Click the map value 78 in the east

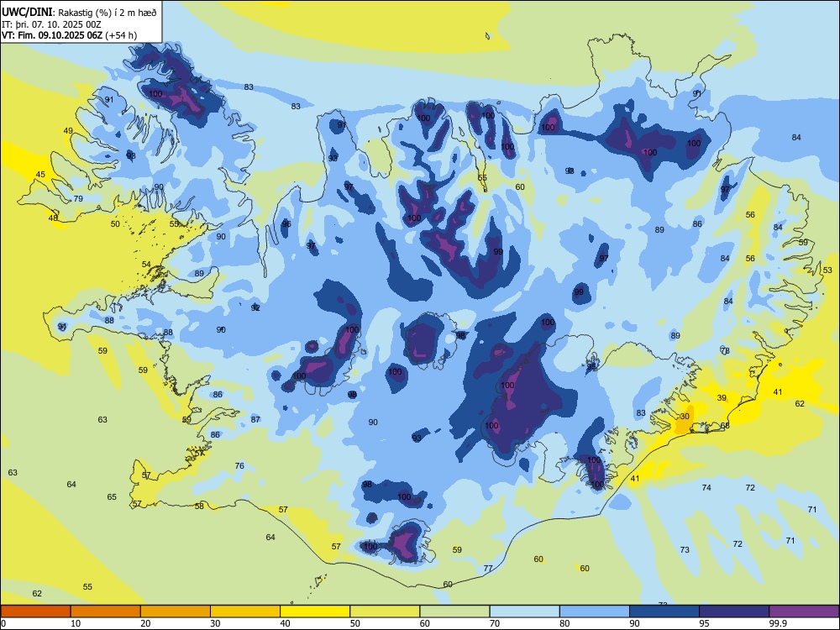pyautogui.click(x=725, y=351)
